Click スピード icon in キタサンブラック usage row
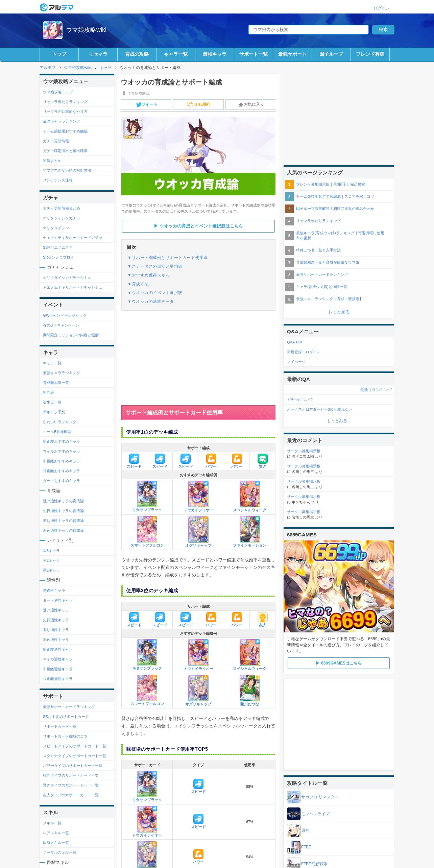This screenshot has width=434, height=868. (x=198, y=783)
